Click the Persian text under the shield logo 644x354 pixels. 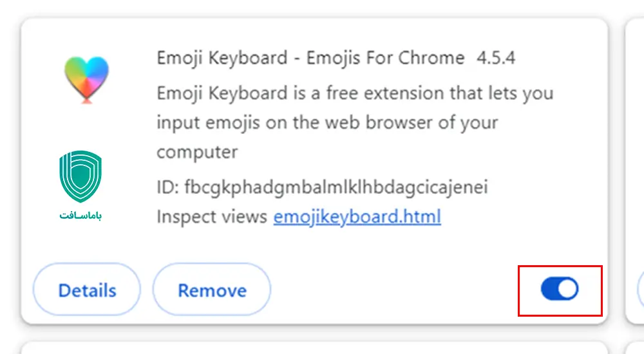coord(80,216)
